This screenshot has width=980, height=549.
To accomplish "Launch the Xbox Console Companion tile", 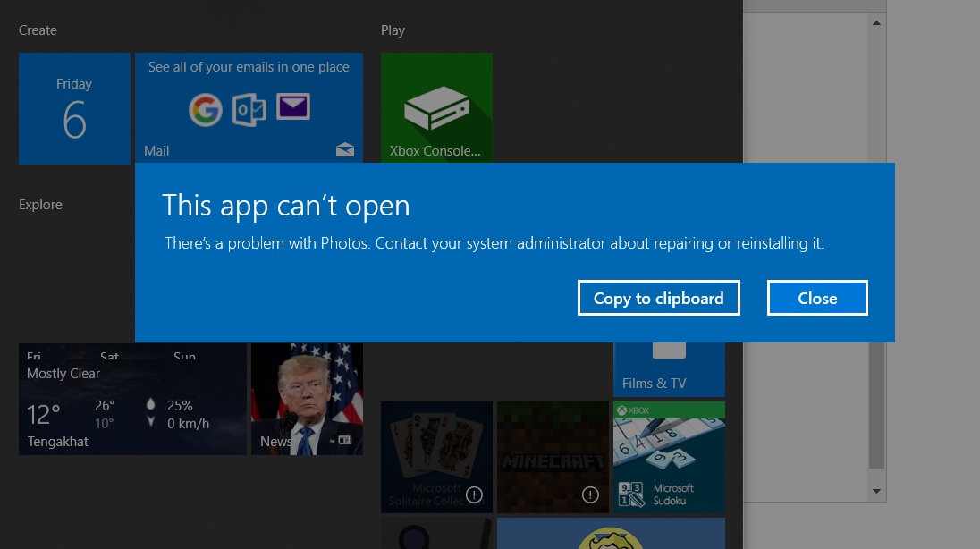I will (x=436, y=107).
